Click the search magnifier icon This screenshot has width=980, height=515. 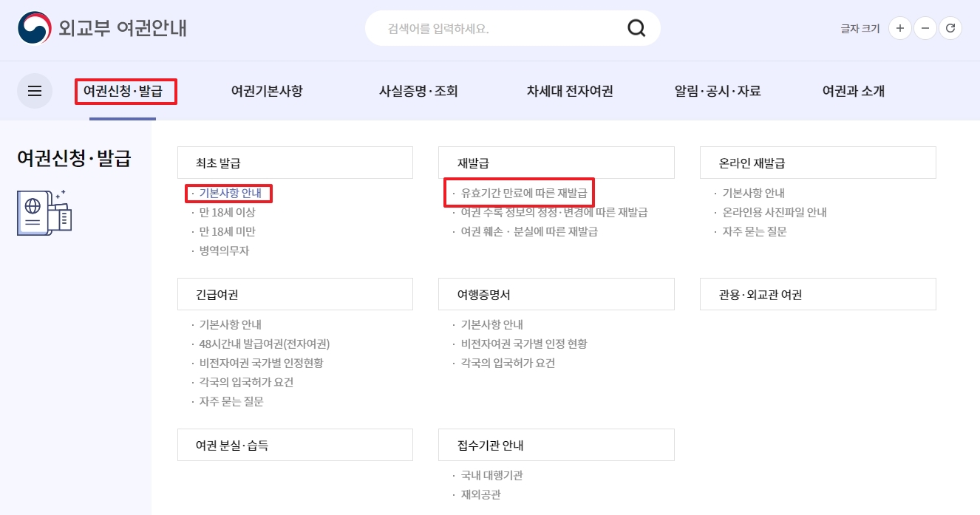click(x=636, y=27)
